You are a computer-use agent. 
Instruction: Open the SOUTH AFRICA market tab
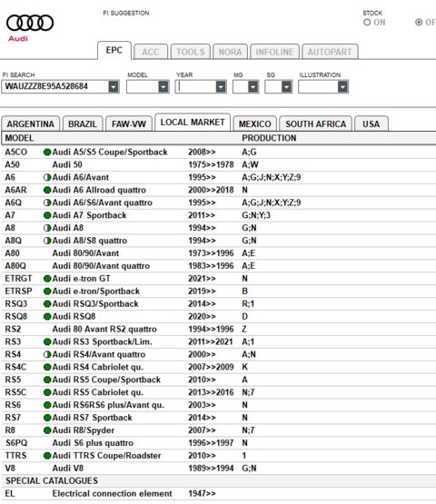click(x=315, y=124)
